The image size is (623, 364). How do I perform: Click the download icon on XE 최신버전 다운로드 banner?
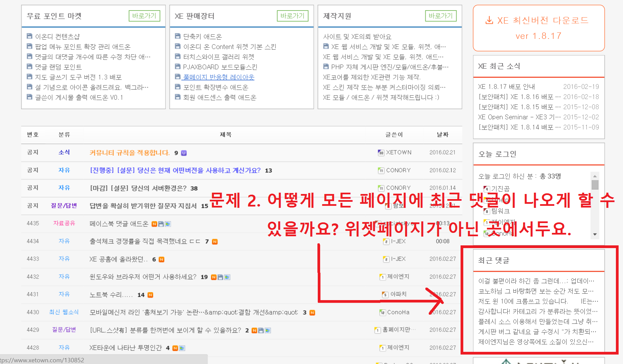[489, 20]
